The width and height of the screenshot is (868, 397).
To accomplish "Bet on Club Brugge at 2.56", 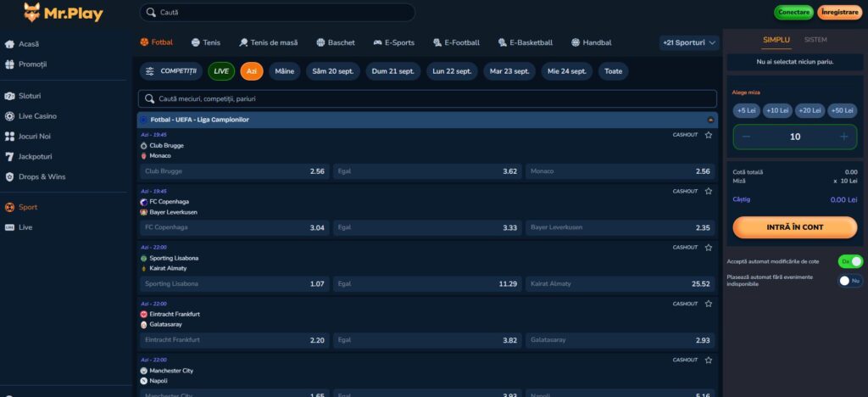I will [x=234, y=171].
